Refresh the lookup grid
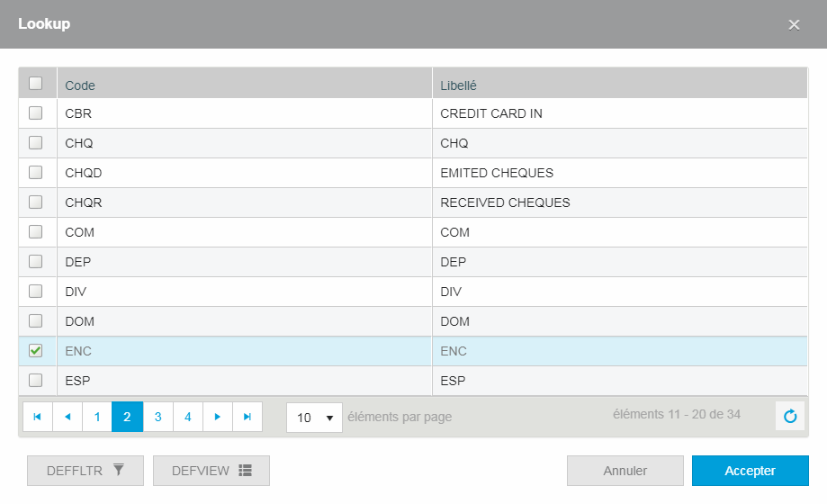This screenshot has width=827, height=504. (790, 417)
